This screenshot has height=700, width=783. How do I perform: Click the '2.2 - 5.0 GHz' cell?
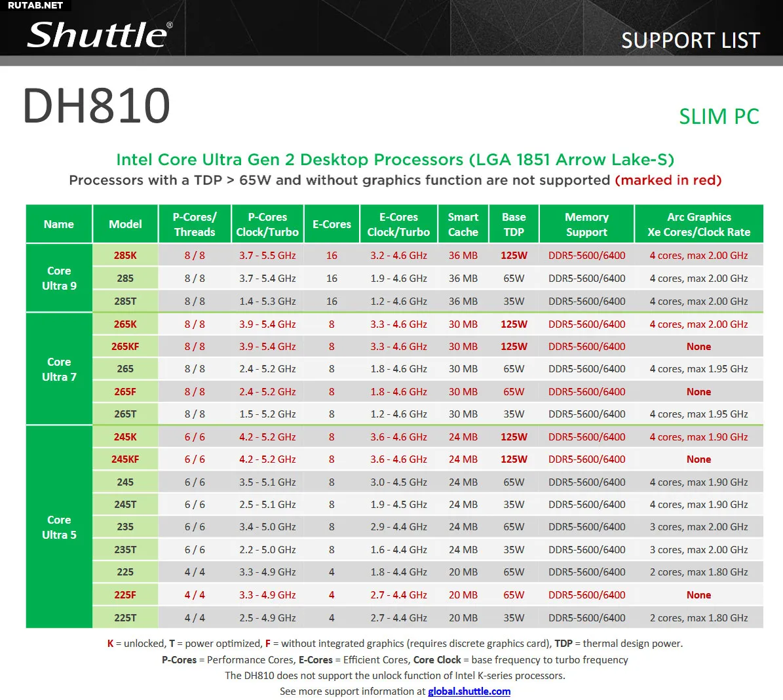(x=267, y=550)
